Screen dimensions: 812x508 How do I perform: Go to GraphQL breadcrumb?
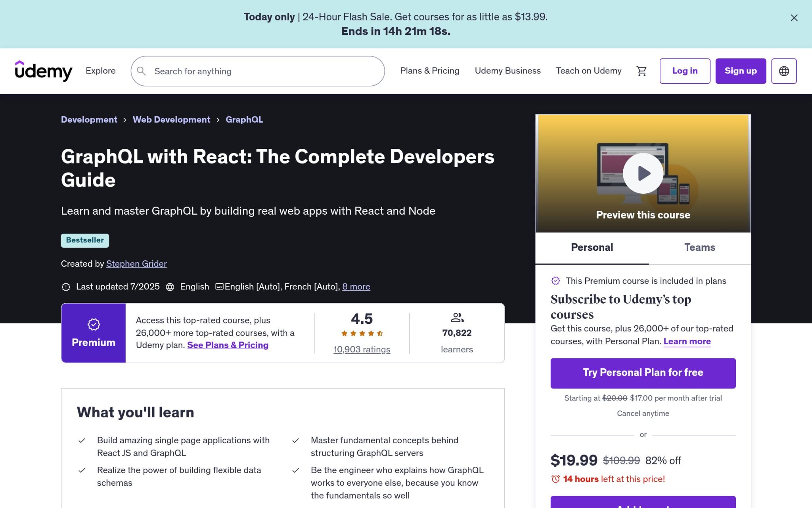coord(244,119)
